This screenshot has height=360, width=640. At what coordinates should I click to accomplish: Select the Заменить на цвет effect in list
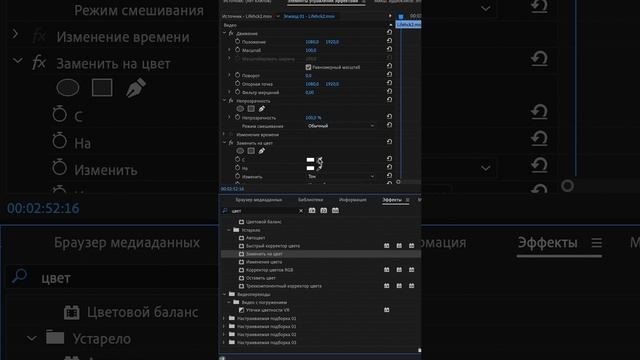[264, 254]
